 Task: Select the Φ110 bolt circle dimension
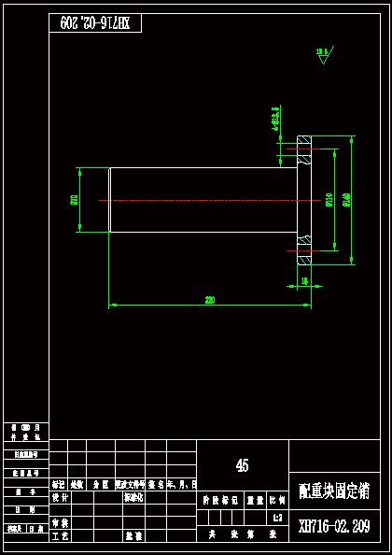[x=329, y=200]
